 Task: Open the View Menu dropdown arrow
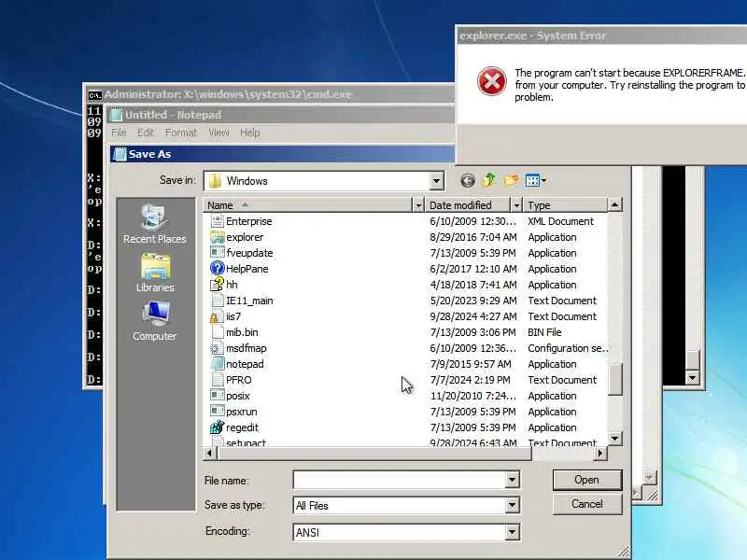coord(543,180)
